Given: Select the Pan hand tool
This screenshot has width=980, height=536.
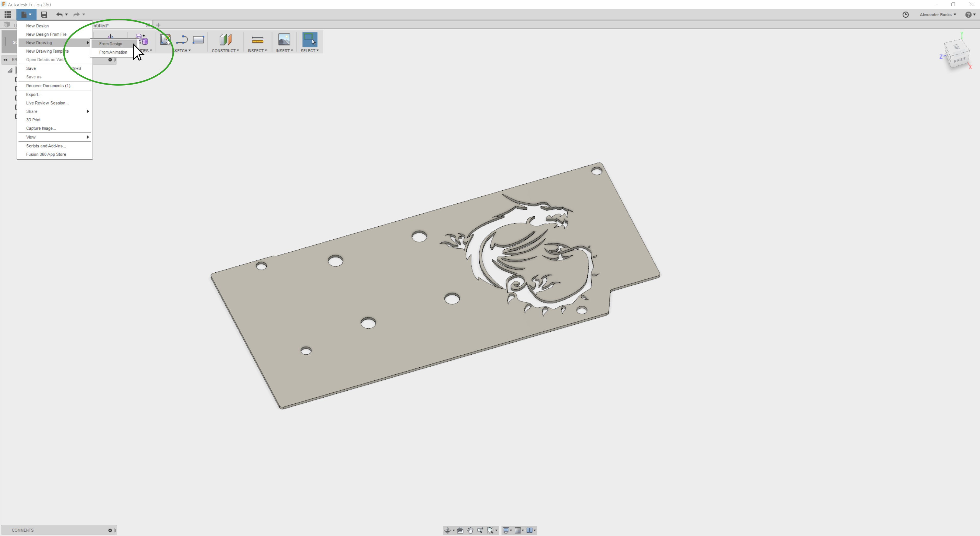Looking at the screenshot, I should click(x=470, y=530).
